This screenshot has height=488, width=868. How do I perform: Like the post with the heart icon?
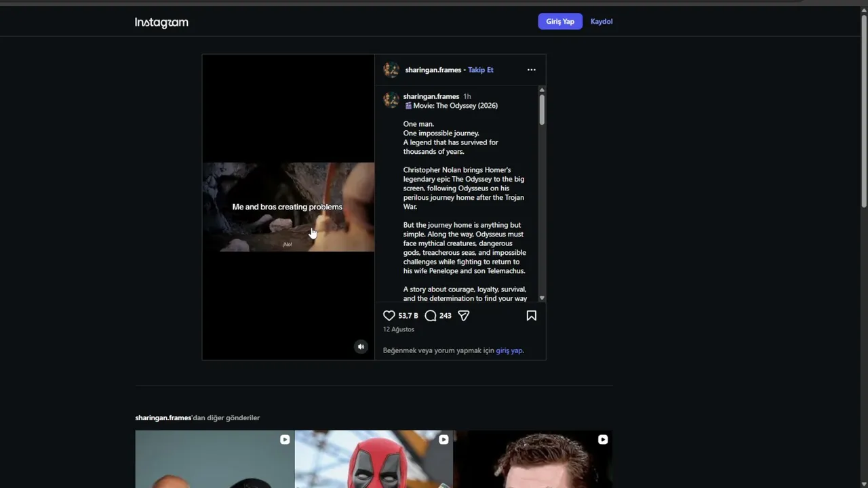pos(389,316)
